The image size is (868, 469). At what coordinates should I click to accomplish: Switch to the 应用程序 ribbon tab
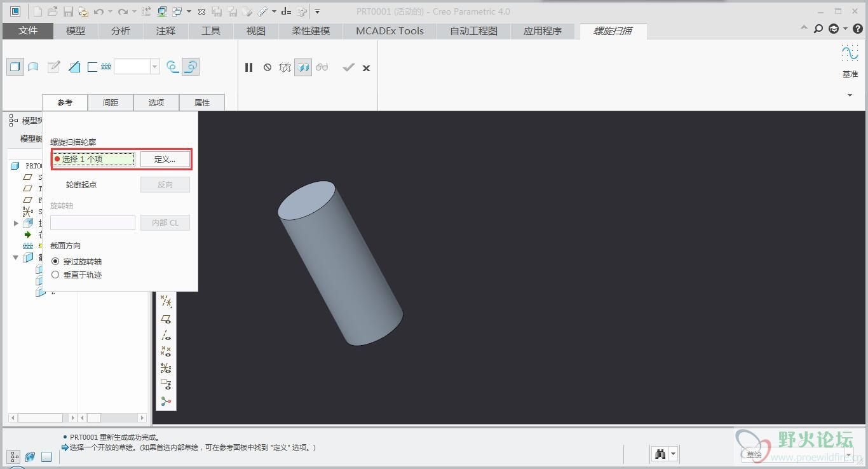click(x=543, y=31)
